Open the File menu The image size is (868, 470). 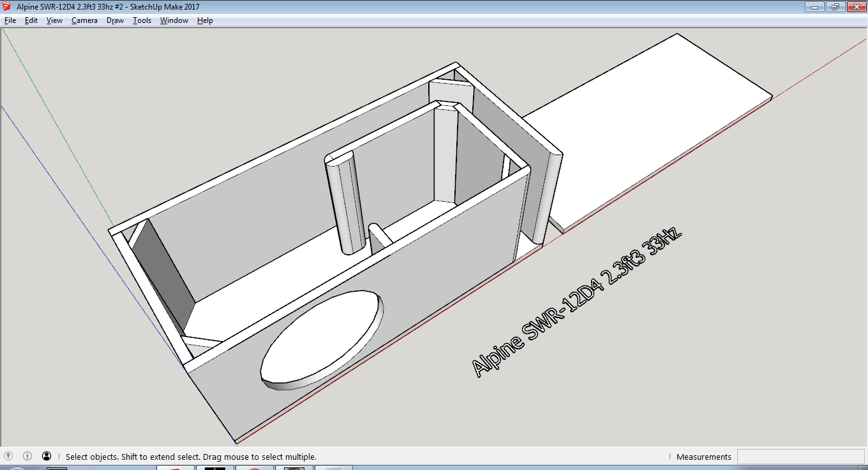(x=10, y=20)
